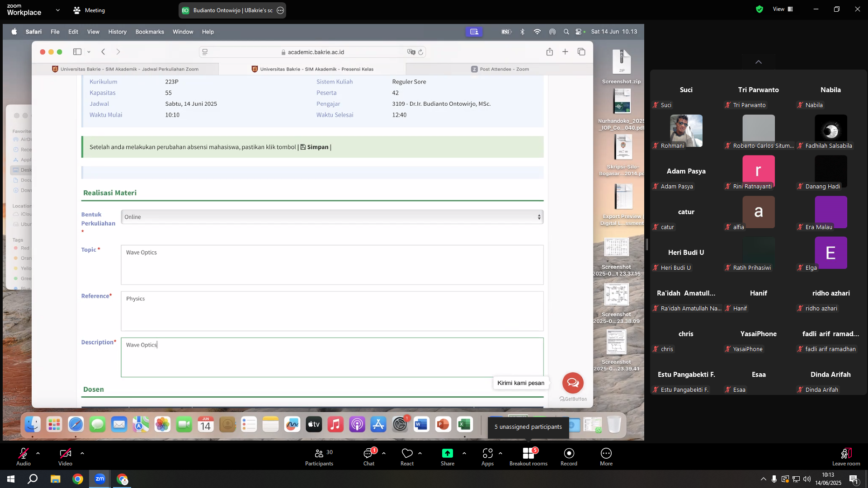Open the Edit menu in Safari
The image size is (868, 488).
pos(73,32)
